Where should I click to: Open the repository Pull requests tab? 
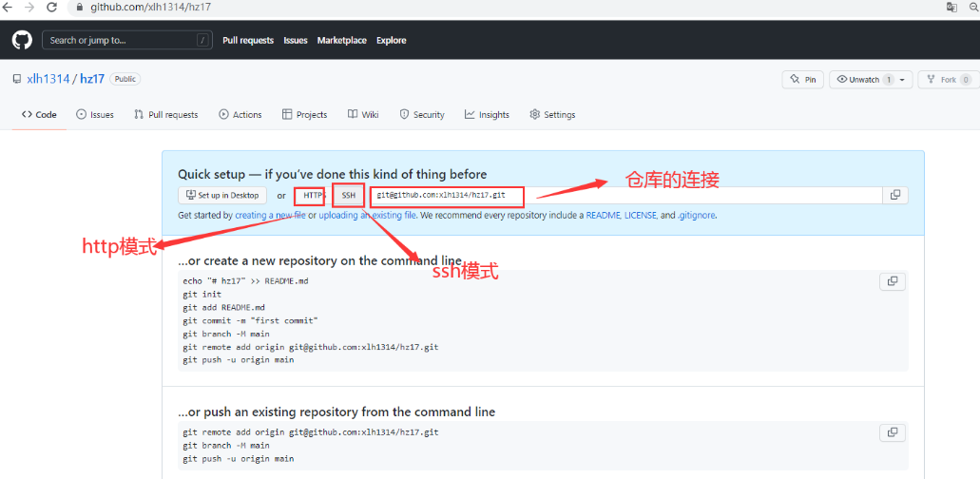tap(165, 115)
